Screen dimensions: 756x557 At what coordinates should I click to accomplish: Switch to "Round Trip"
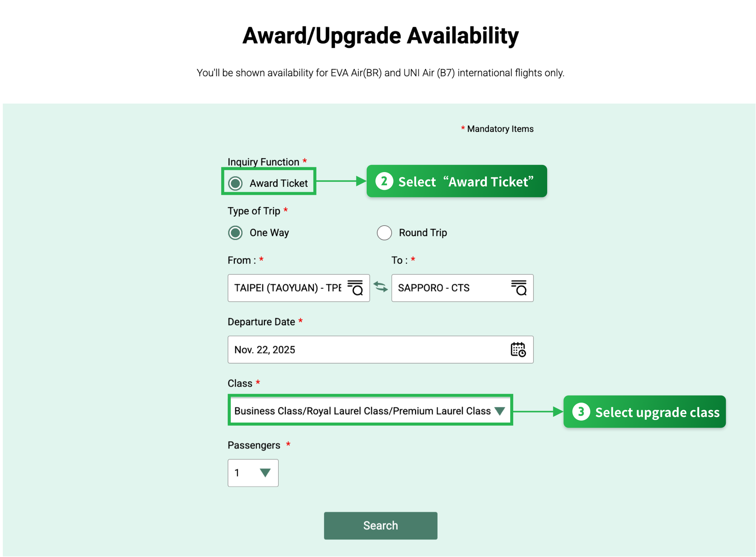pos(384,232)
